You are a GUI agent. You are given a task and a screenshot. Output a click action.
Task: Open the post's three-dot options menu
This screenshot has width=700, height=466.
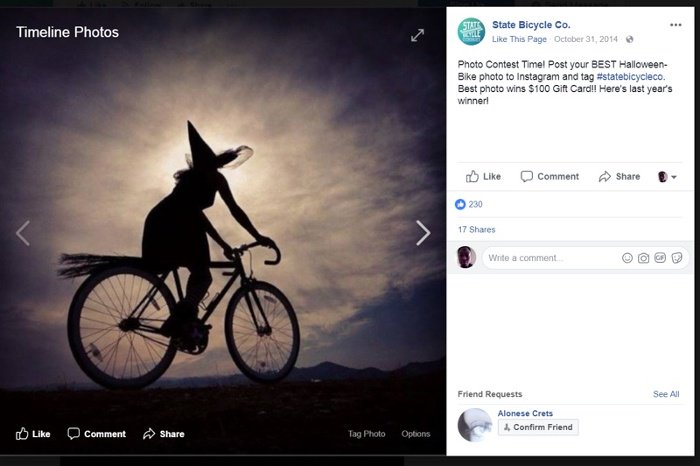[675, 24]
